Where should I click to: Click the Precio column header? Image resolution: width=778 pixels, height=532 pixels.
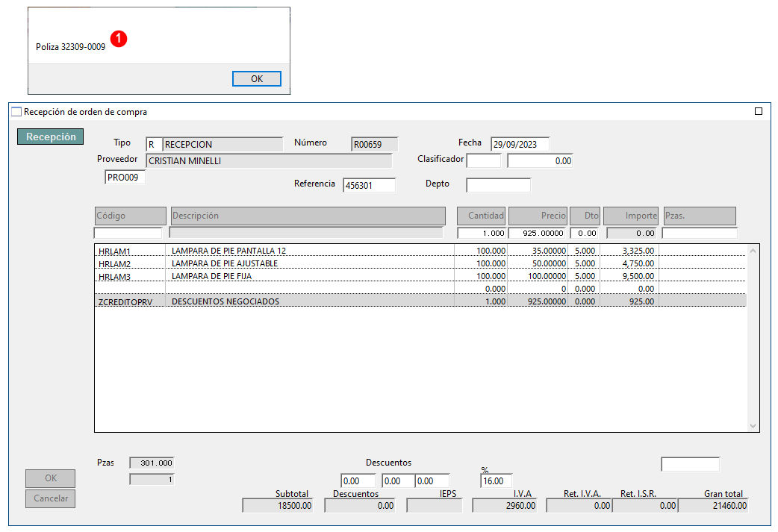[x=538, y=216]
